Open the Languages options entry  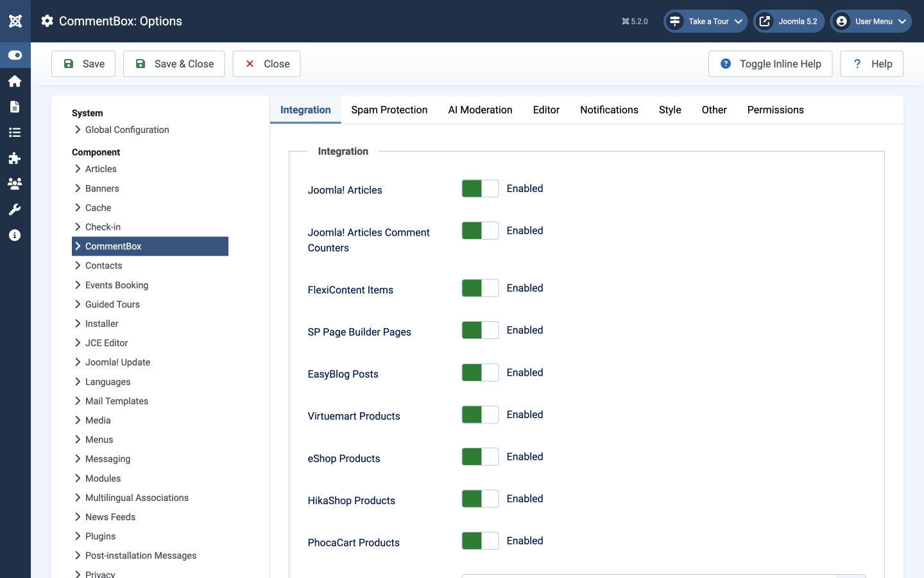click(x=150, y=381)
